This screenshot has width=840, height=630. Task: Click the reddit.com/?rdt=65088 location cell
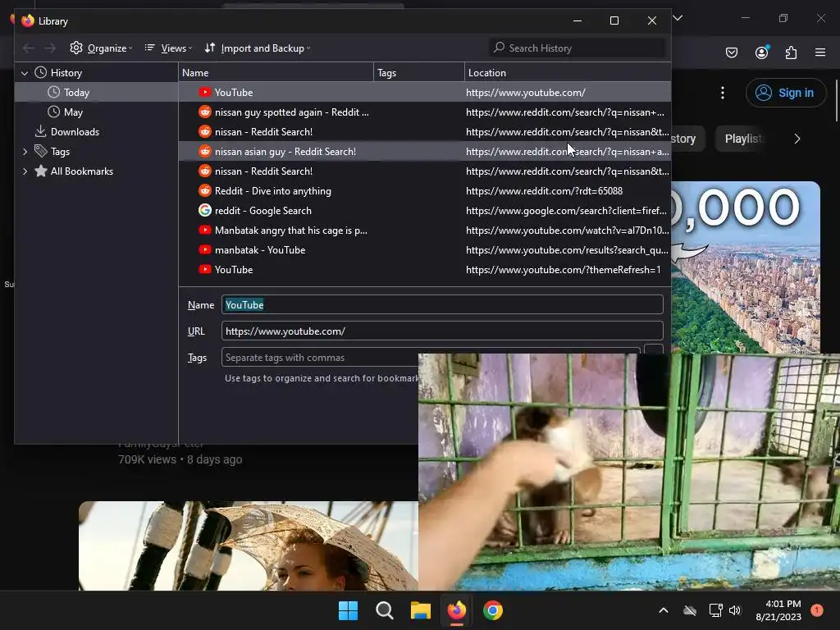(544, 191)
